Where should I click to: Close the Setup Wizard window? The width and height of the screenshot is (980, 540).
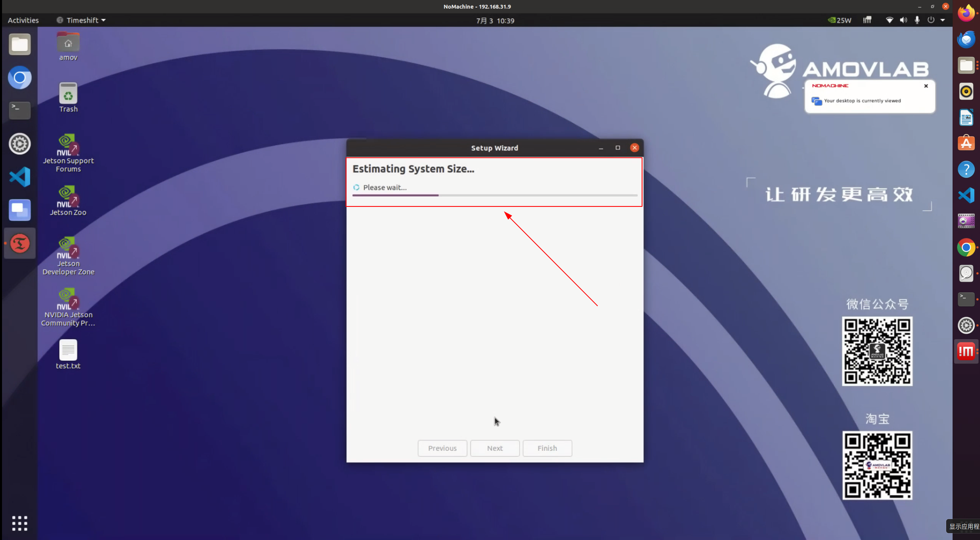tap(634, 148)
